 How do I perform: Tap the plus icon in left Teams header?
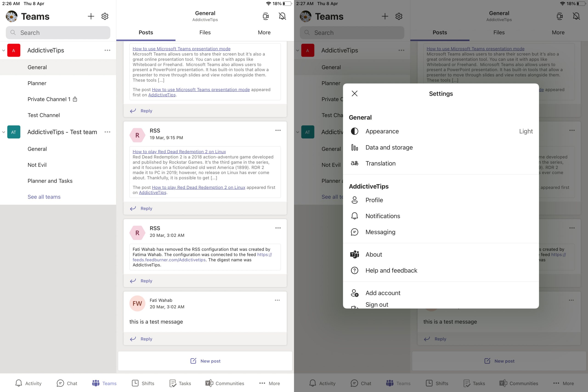click(x=91, y=16)
